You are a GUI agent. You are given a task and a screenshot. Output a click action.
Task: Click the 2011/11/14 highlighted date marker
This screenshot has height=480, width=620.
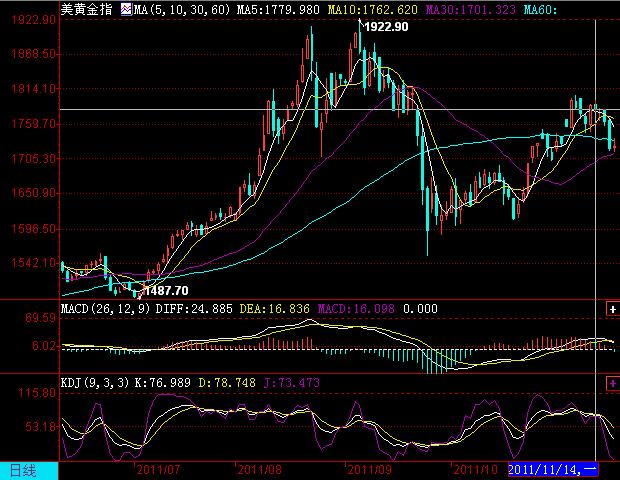[x=553, y=470]
